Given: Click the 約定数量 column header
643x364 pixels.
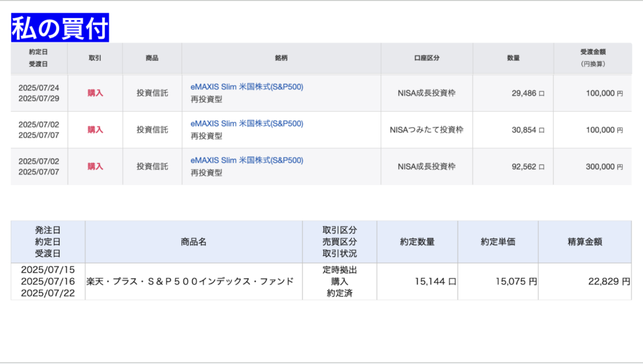Looking at the screenshot, I should click(418, 242).
